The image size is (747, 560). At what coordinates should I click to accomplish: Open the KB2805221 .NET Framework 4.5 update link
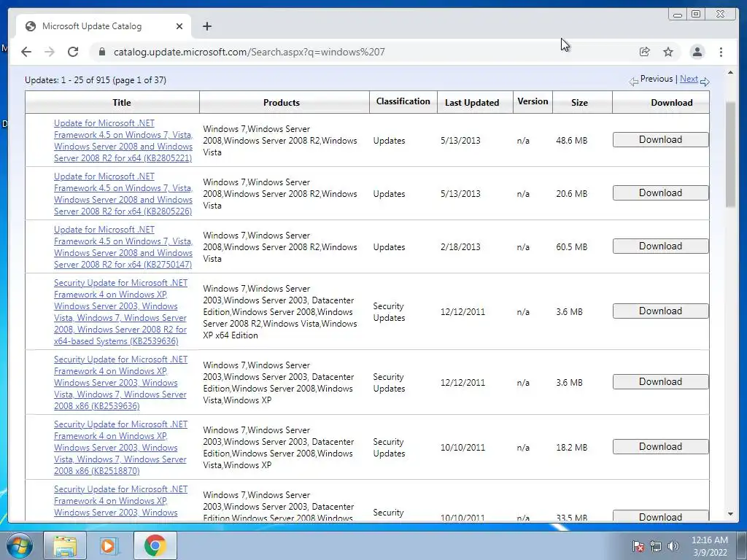123,141
